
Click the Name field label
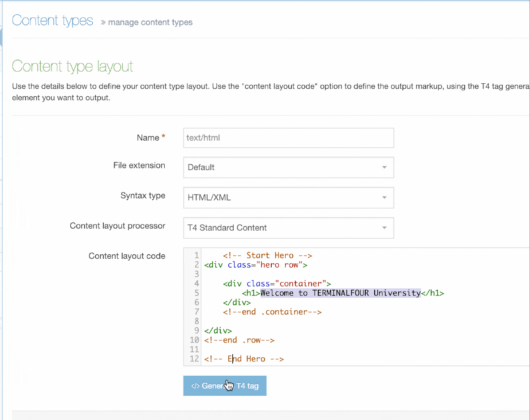pyautogui.click(x=148, y=138)
